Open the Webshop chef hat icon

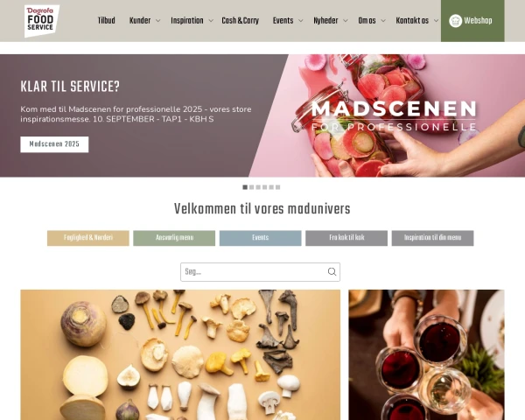(x=455, y=21)
